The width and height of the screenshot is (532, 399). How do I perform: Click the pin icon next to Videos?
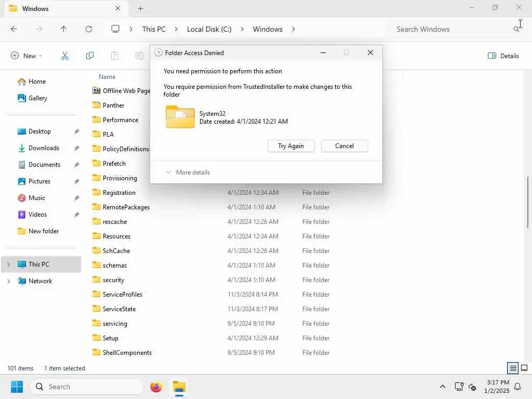77,215
